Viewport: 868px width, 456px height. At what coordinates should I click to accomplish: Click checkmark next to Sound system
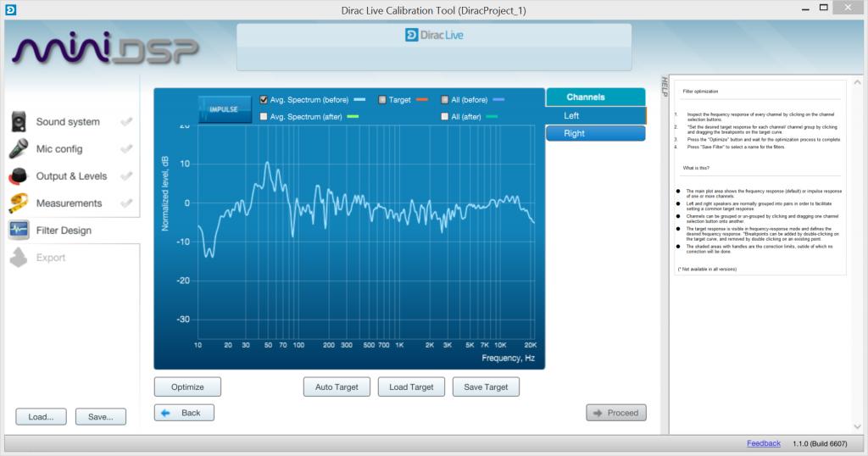point(127,122)
